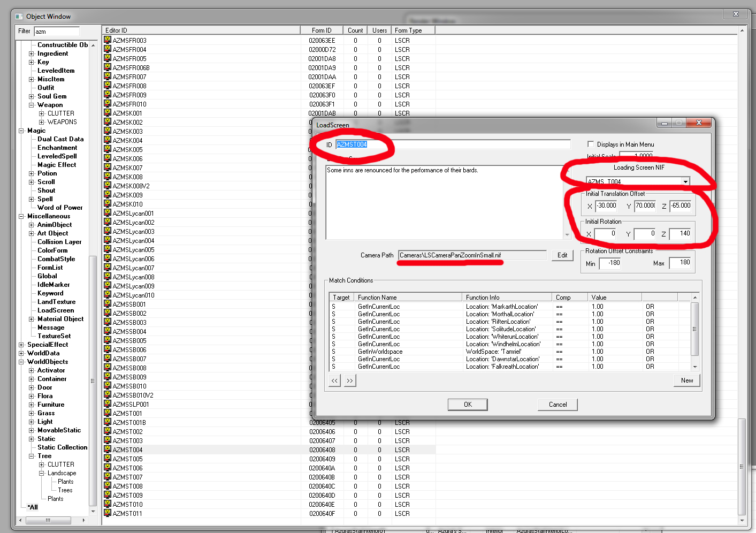The height and width of the screenshot is (533, 756).
Task: Select LoadScreen in the category tree
Action: coord(56,310)
